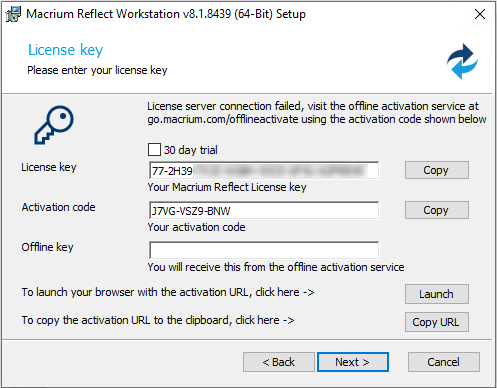This screenshot has height=388, width=497.
Task: Cancel the Macrium Reflect setup
Action: (444, 362)
